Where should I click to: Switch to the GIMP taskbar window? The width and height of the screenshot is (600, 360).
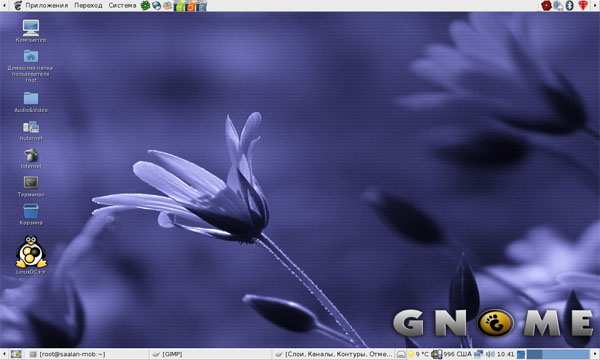(210, 354)
